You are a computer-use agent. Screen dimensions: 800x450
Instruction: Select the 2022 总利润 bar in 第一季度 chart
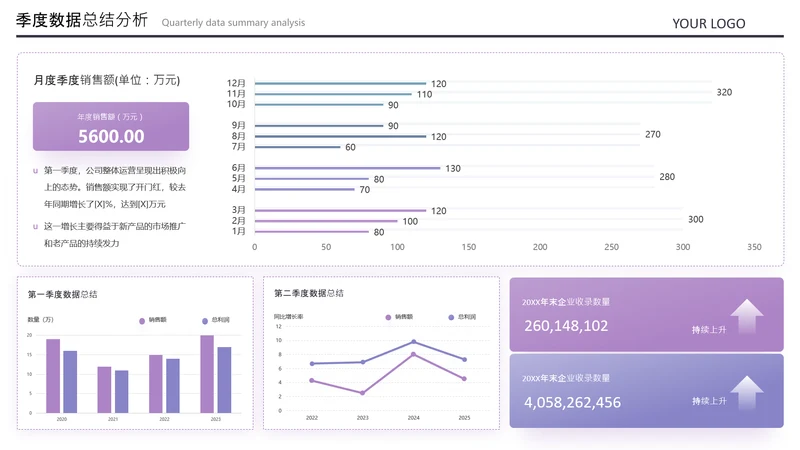click(x=173, y=386)
